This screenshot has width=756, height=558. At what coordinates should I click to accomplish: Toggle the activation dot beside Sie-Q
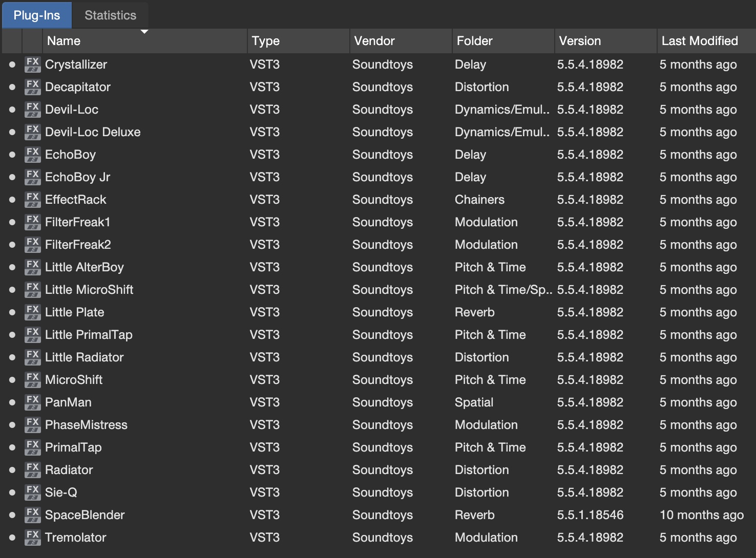12,492
